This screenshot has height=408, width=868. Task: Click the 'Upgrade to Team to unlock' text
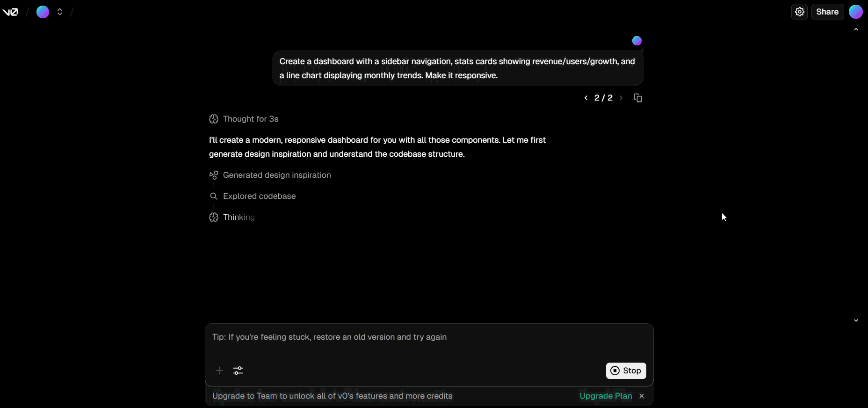332,396
